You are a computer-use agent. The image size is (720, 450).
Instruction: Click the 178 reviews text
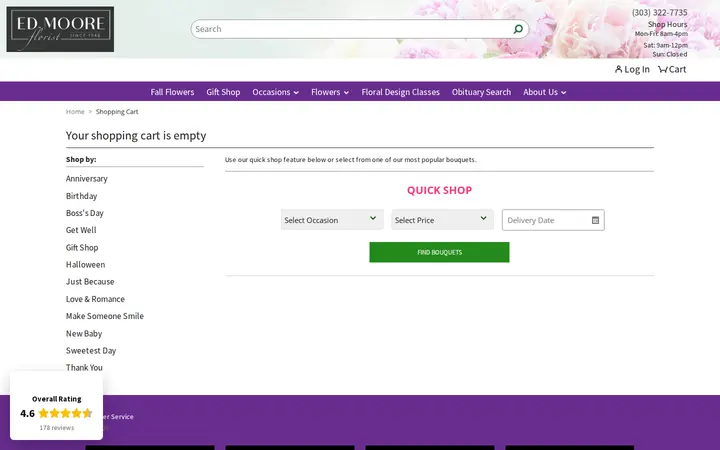point(56,428)
